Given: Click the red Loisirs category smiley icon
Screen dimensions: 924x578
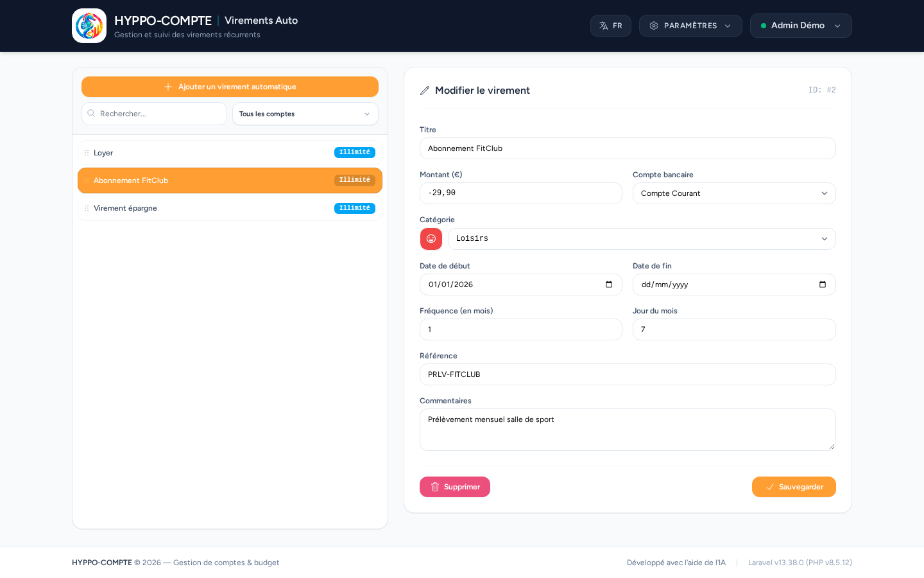Looking at the screenshot, I should tap(431, 239).
